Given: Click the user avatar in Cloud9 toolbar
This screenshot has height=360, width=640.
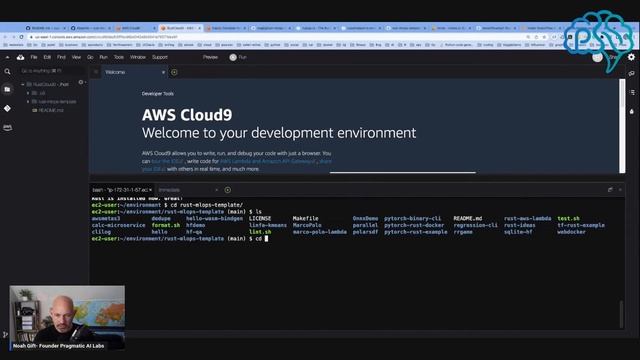Looking at the screenshot, I should 598,58.
